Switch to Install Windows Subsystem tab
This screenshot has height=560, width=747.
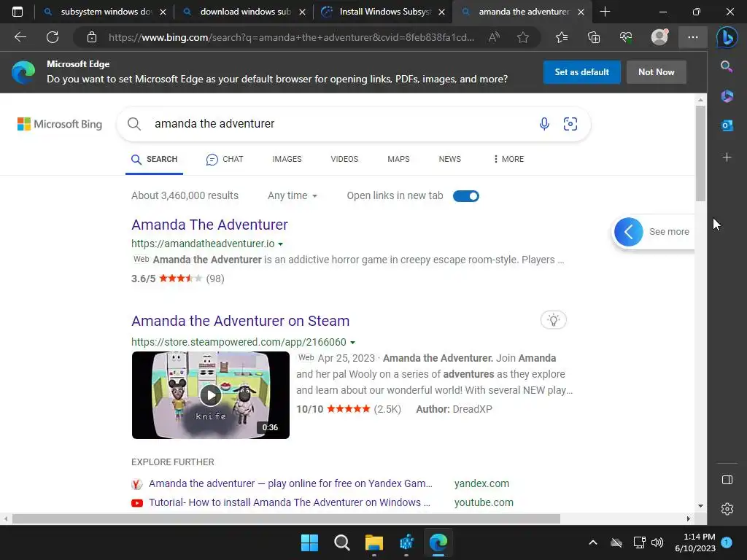click(x=384, y=12)
